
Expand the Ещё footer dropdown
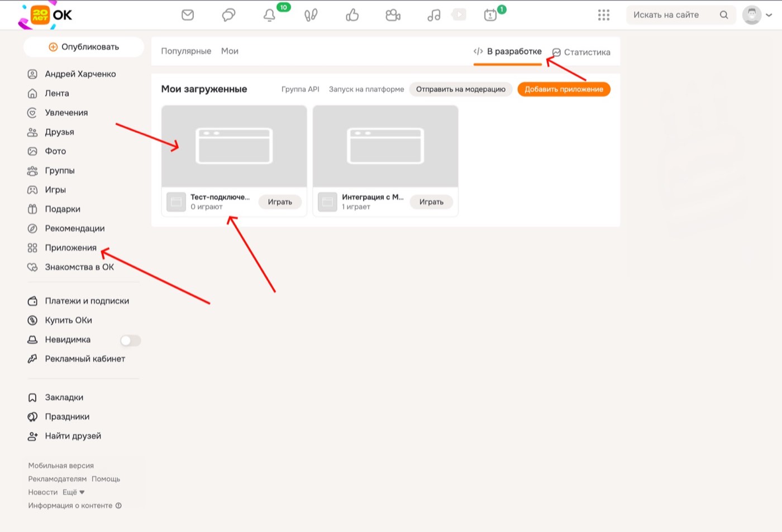(x=74, y=492)
